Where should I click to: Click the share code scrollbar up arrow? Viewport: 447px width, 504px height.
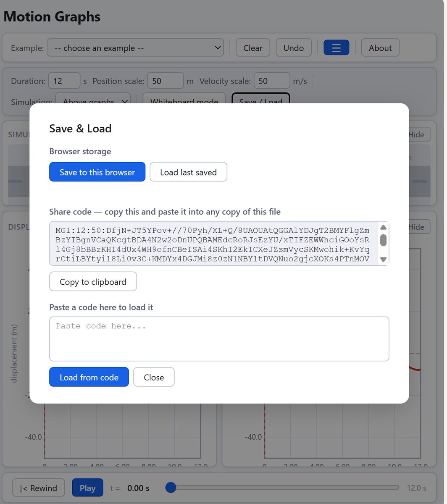(x=383, y=227)
